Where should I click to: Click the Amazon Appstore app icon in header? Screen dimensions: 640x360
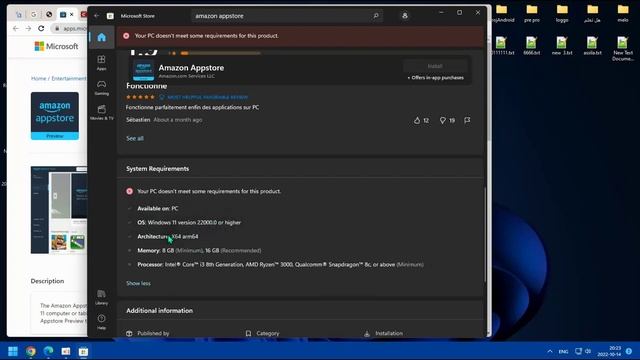click(x=144, y=70)
